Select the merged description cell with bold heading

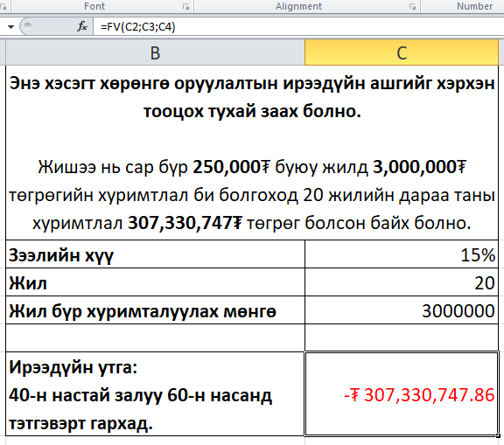(252, 153)
